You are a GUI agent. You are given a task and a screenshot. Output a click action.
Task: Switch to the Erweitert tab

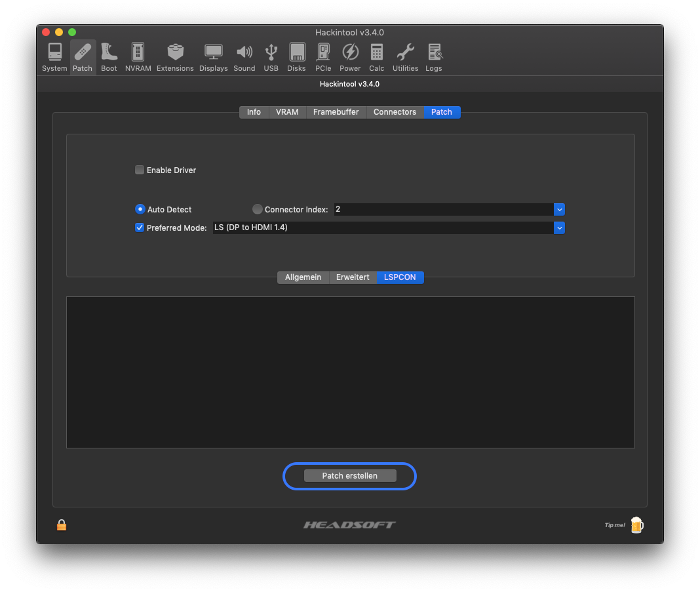tap(353, 277)
